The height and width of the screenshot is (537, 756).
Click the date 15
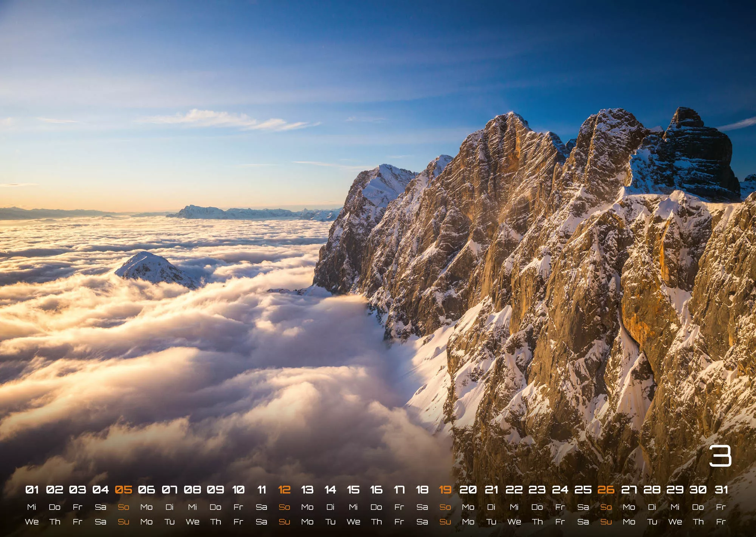point(353,490)
